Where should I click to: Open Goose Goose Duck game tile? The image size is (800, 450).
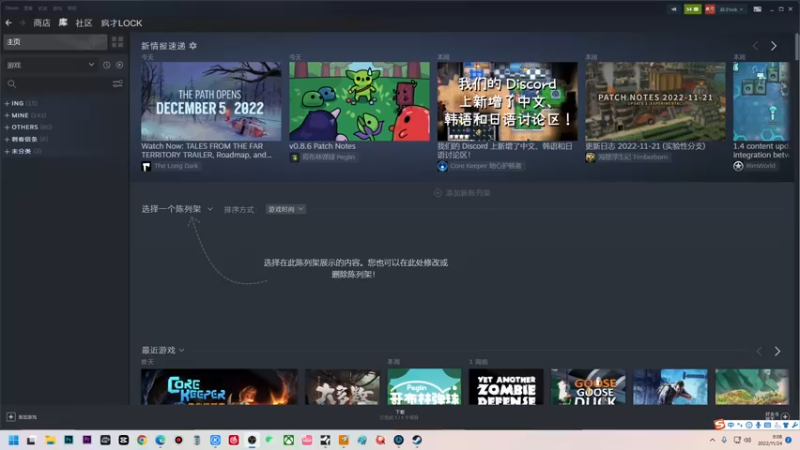click(588, 387)
